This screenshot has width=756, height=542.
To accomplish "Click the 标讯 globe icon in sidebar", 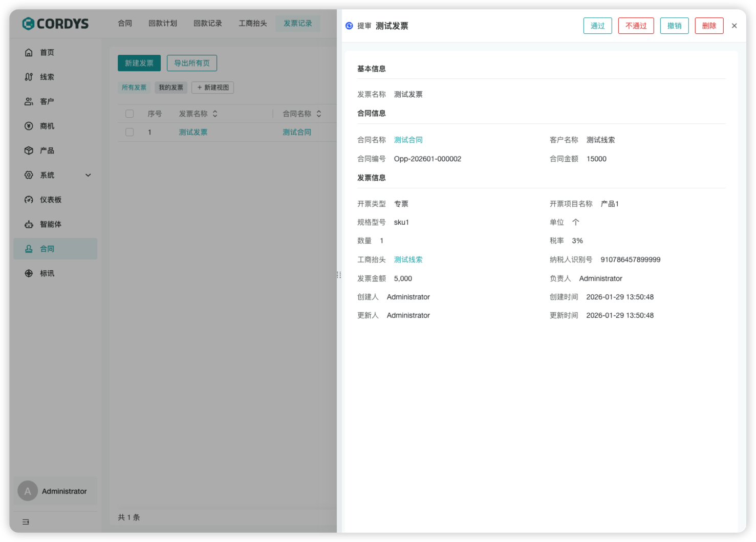I will 29,273.
